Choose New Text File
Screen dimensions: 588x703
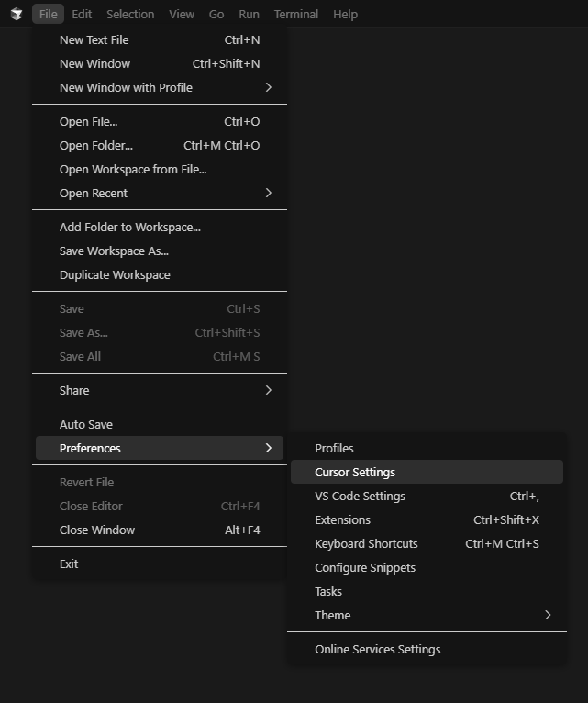[x=160, y=39]
